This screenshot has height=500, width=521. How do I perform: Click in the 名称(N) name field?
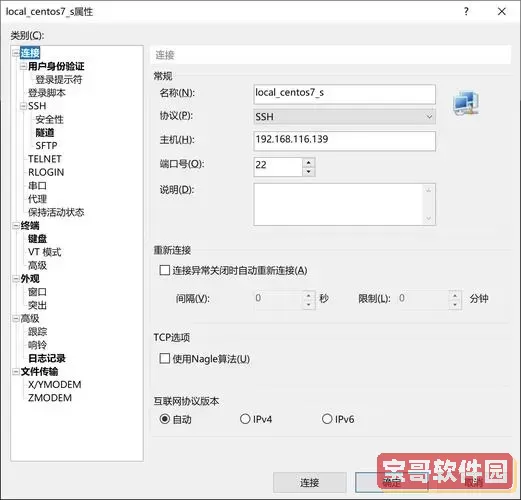point(344,94)
